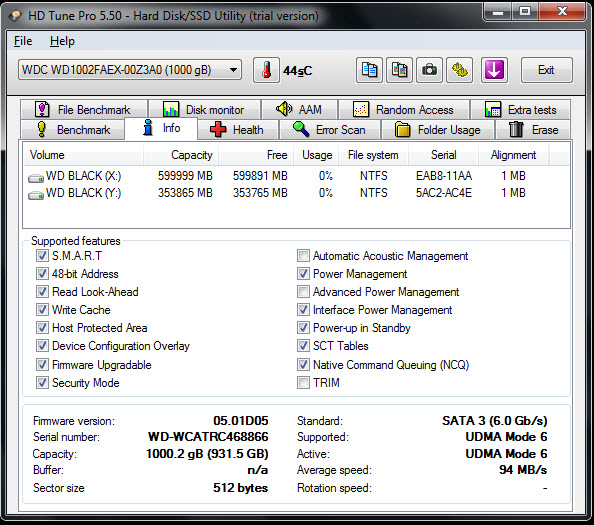Screen dimensions: 594x525
Task: Toggle the Firmware Upgradable checkbox
Action: (x=42, y=364)
